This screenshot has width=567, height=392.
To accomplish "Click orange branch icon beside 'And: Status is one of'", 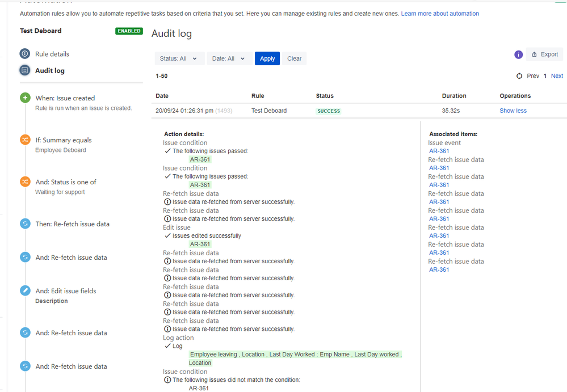I will click(x=25, y=182).
